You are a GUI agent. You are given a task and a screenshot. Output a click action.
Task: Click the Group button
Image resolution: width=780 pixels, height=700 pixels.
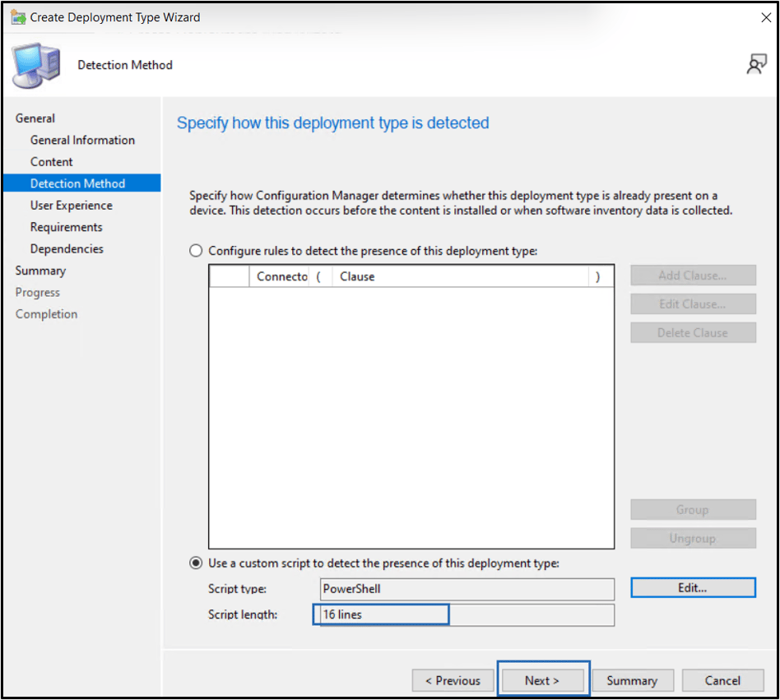pyautogui.click(x=693, y=510)
